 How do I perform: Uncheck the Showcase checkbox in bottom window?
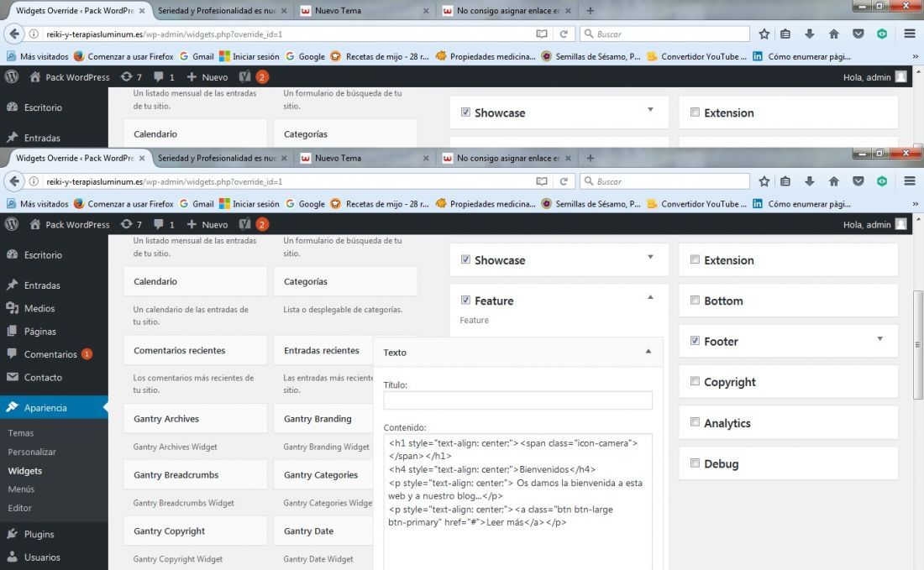click(x=465, y=259)
